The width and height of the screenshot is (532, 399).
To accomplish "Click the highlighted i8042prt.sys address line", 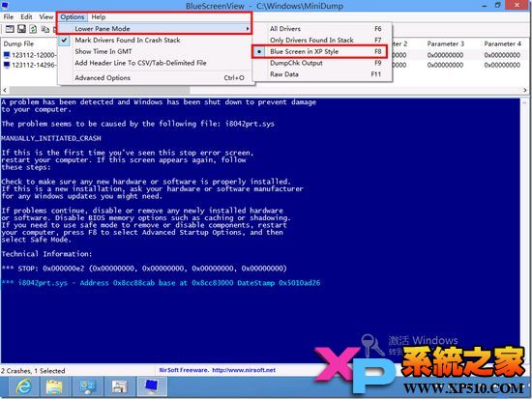I will [161, 283].
